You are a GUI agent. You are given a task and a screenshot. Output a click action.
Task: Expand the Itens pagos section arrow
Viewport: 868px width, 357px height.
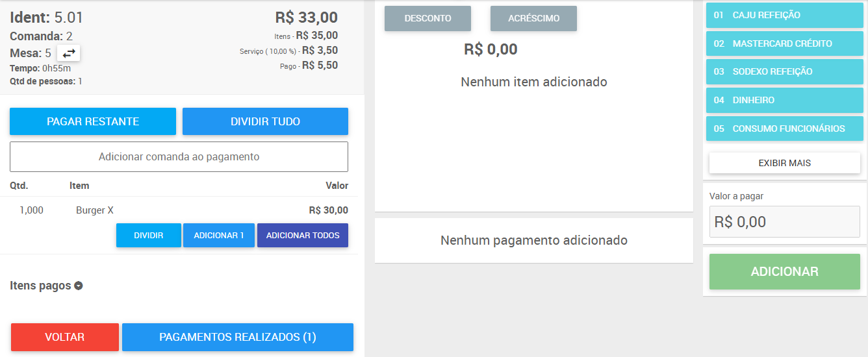point(79,286)
